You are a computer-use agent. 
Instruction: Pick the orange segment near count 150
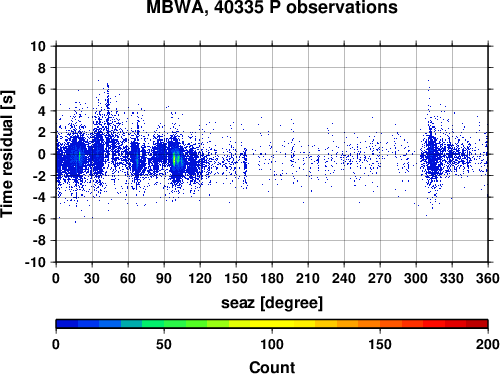pos(380,324)
